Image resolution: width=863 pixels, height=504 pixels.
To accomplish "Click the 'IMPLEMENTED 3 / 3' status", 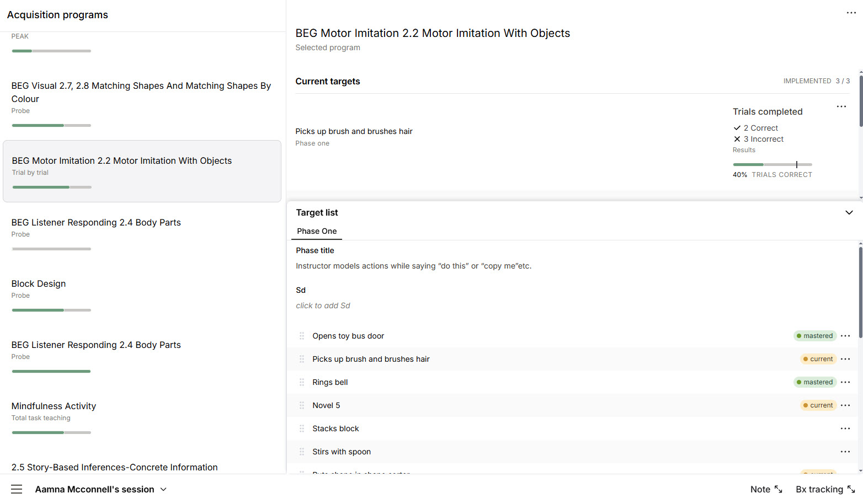I will (x=817, y=81).
